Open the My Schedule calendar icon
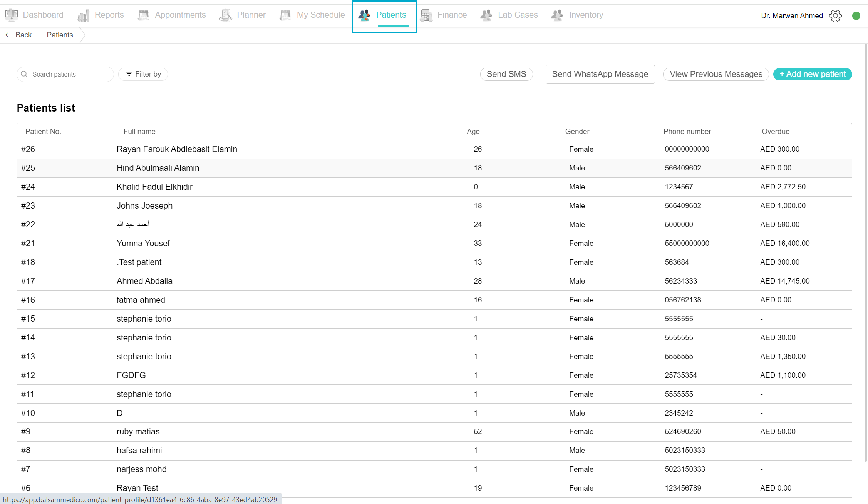 (x=285, y=15)
